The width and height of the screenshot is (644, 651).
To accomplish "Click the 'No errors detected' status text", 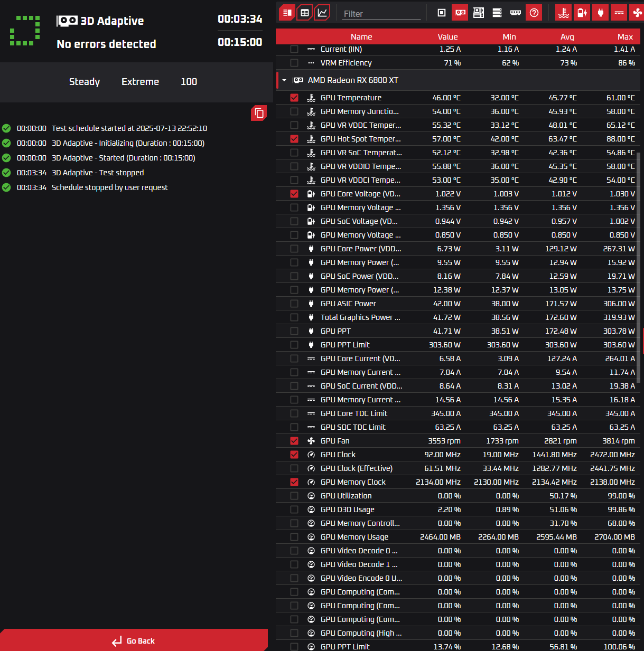I will (x=106, y=44).
